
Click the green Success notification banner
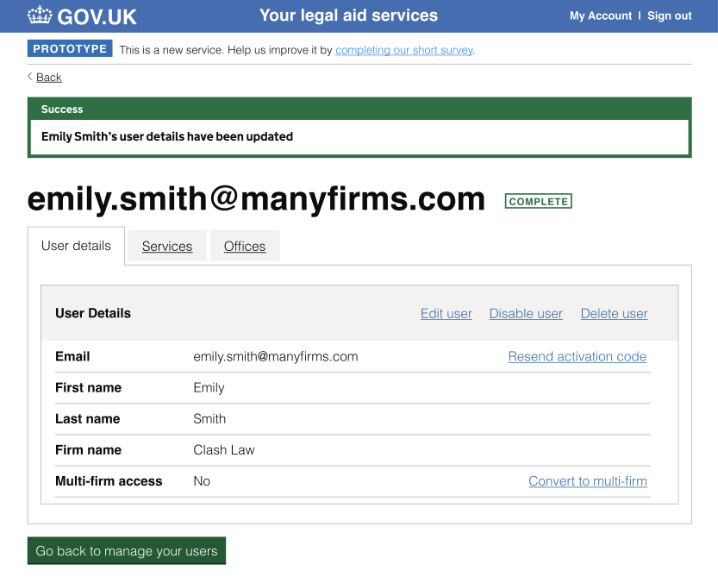click(x=359, y=127)
